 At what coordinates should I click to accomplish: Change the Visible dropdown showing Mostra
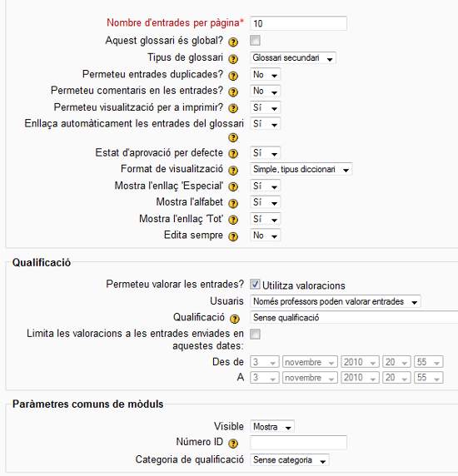(x=272, y=427)
